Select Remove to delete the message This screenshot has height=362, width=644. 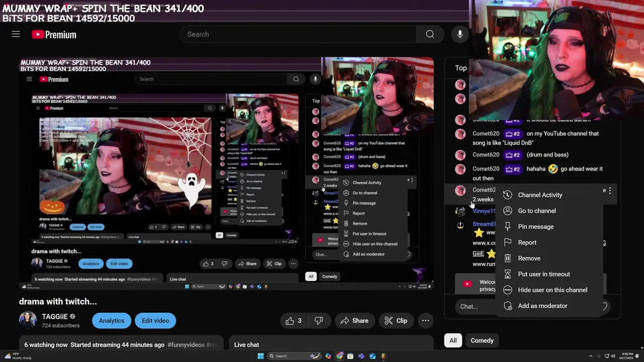click(x=549, y=258)
